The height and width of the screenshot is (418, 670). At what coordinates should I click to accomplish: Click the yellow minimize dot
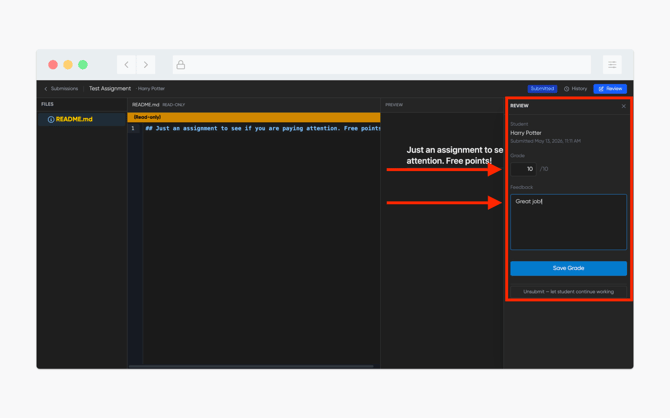[68, 65]
